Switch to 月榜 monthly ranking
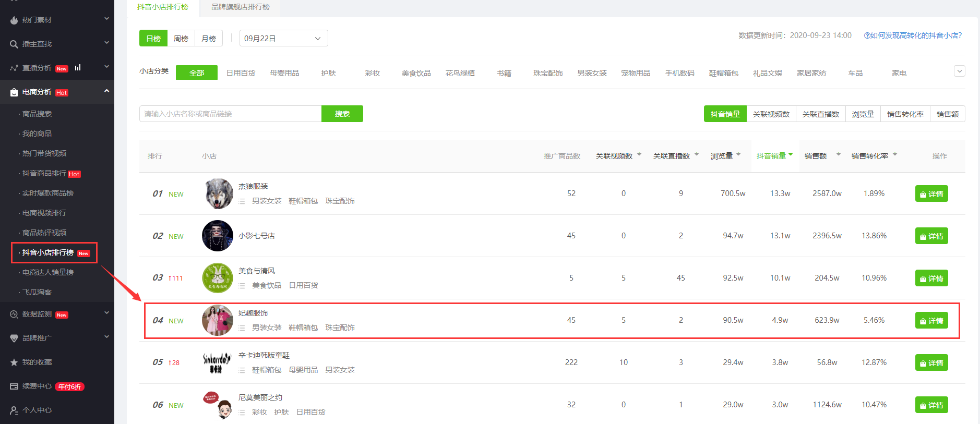Viewport: 980px width, 424px height. (209, 38)
